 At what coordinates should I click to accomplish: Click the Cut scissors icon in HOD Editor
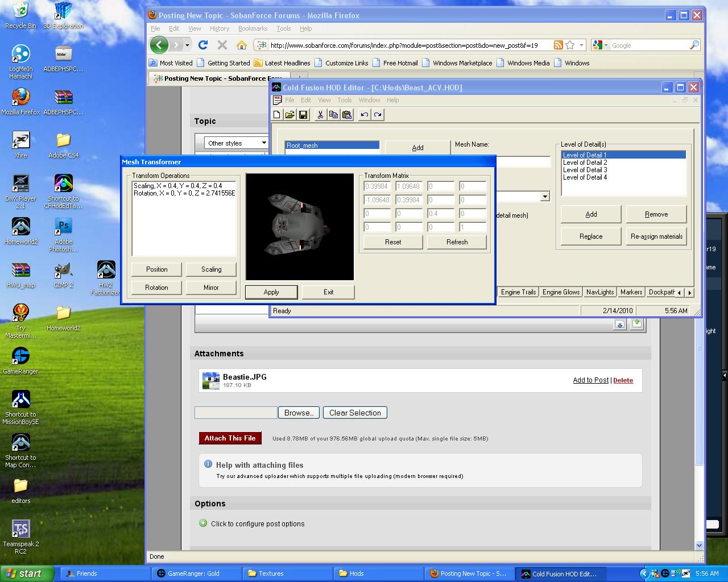[x=320, y=115]
